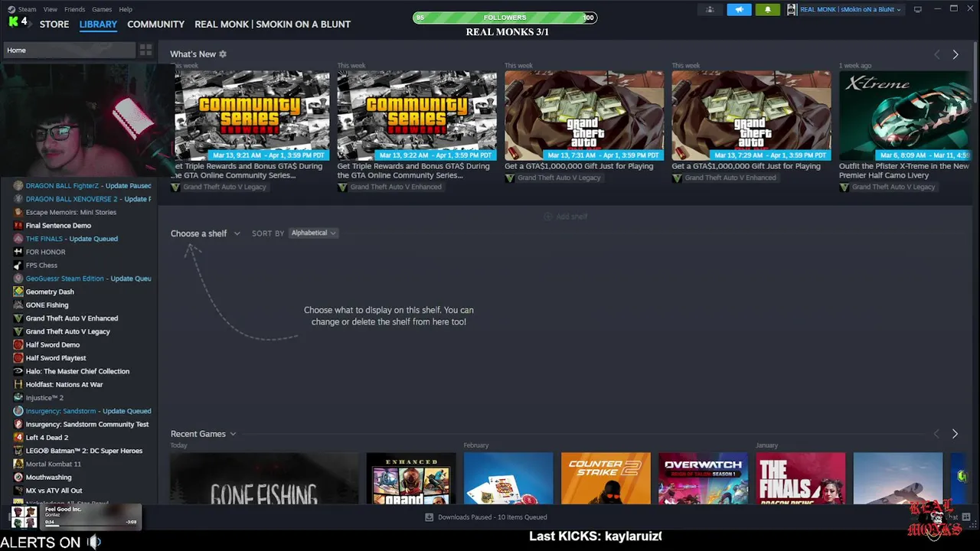Open the View menu

[51, 9]
